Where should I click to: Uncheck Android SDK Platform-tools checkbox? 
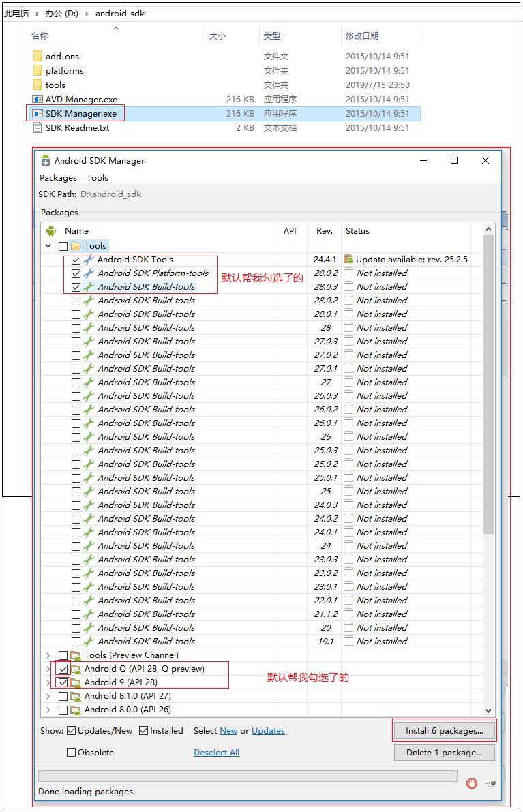76,273
